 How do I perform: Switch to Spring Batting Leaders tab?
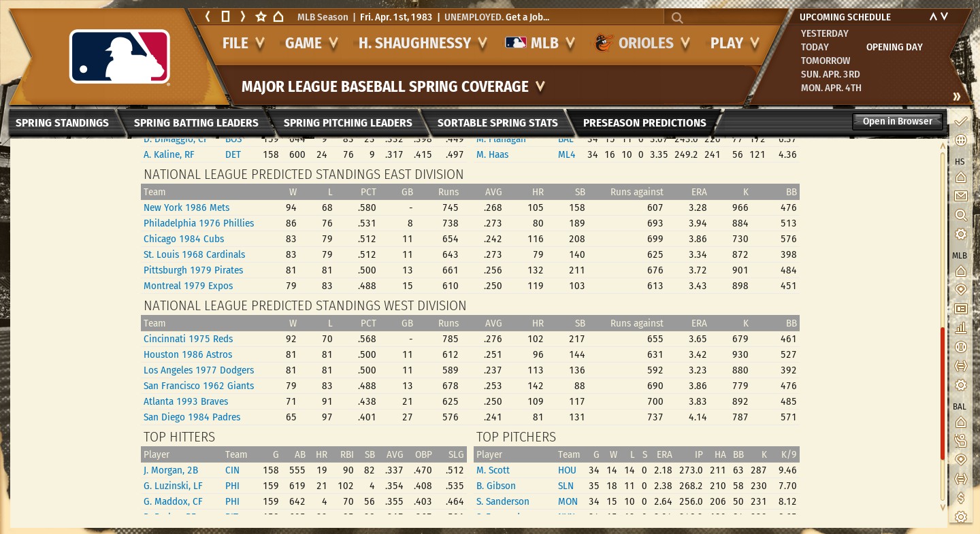pyautogui.click(x=196, y=123)
